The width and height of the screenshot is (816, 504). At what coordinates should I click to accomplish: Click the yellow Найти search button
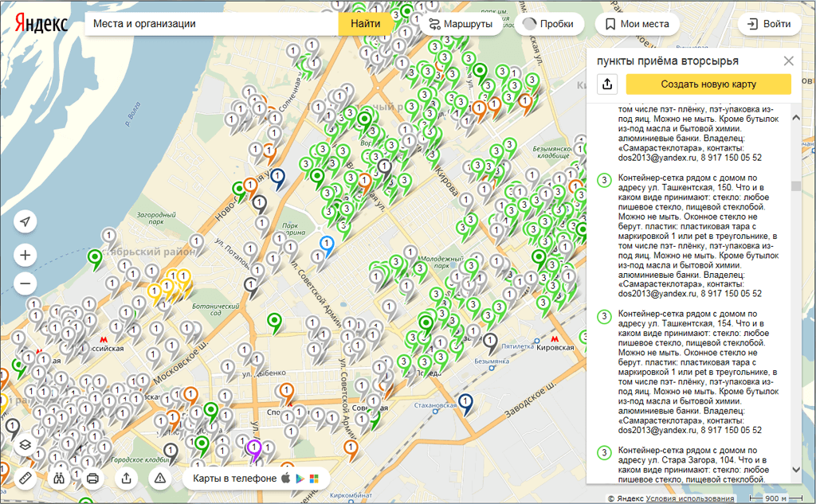[365, 24]
